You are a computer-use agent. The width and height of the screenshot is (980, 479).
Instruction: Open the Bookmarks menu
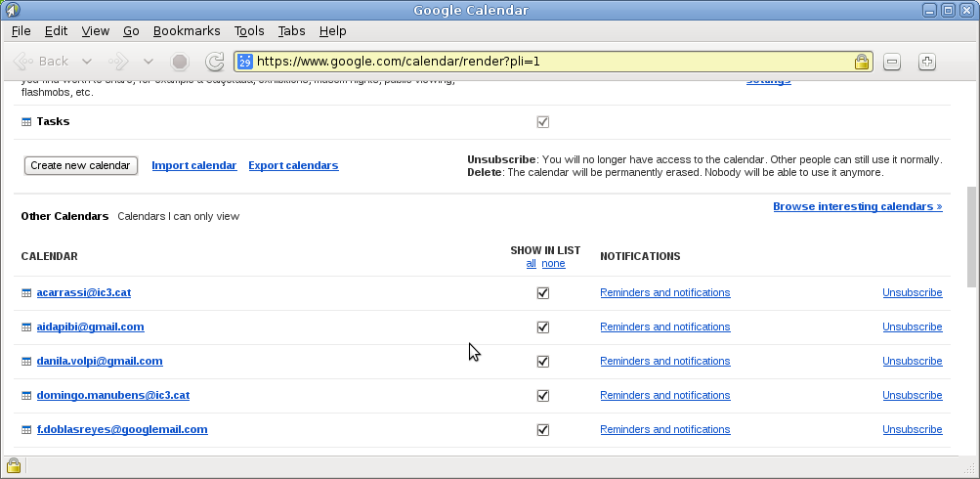pos(187,30)
